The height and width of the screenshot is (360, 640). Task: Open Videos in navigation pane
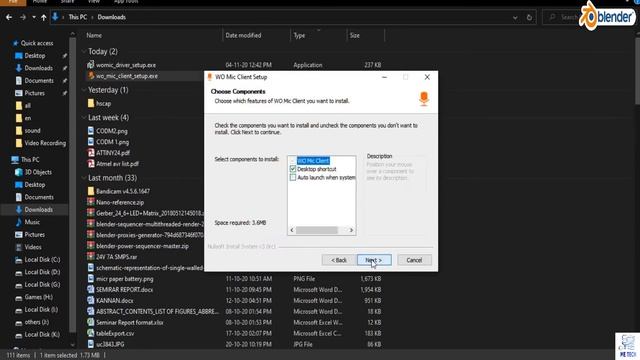tap(33, 247)
